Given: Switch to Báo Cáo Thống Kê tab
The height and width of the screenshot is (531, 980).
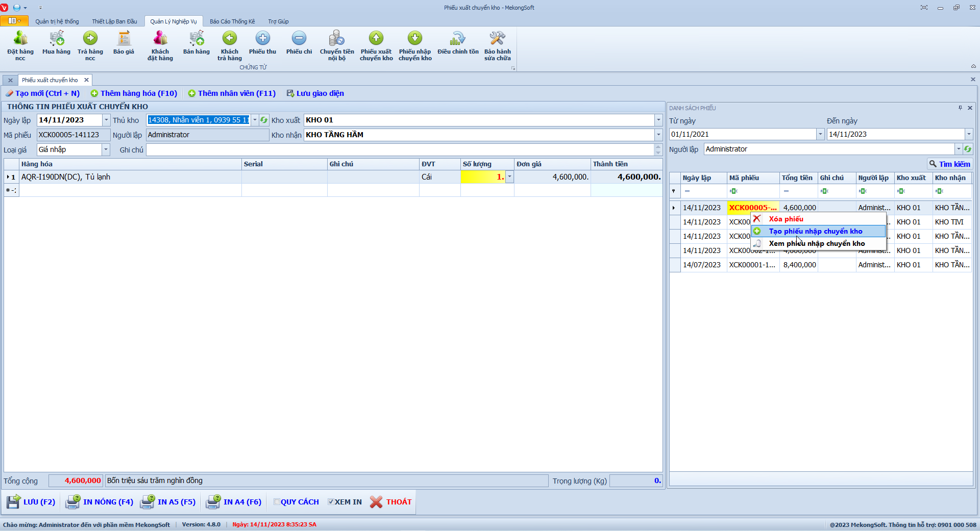Looking at the screenshot, I should 232,21.
